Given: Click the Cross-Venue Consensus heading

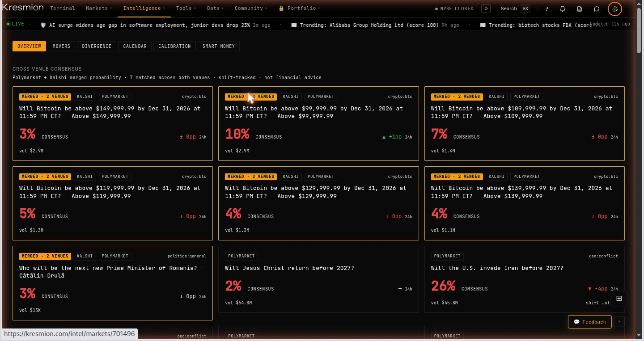Looking at the screenshot, I should (47, 69).
